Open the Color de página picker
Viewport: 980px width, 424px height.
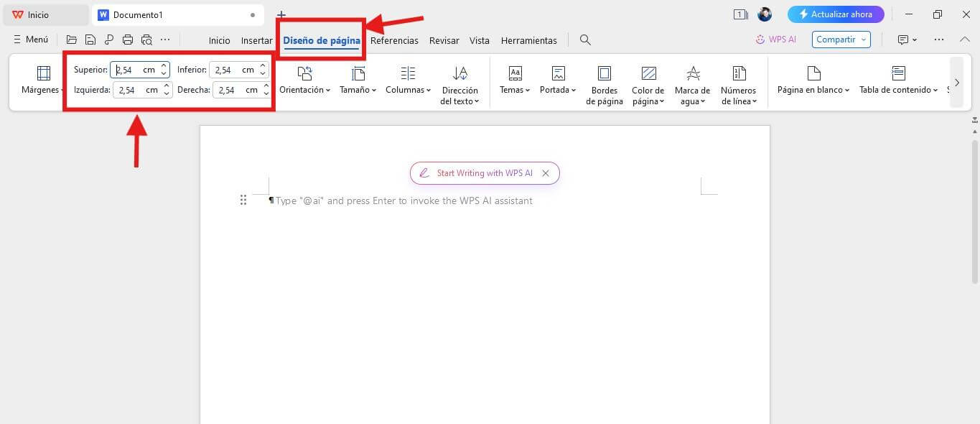click(x=648, y=80)
